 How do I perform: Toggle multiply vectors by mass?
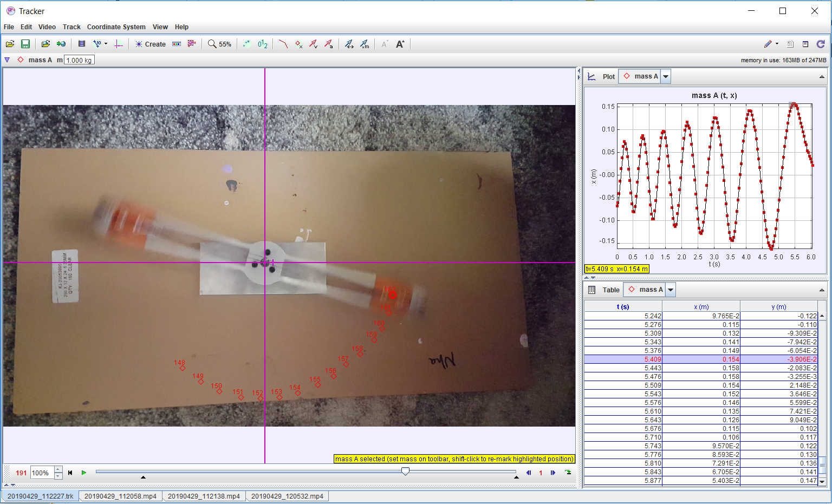pyautogui.click(x=365, y=44)
